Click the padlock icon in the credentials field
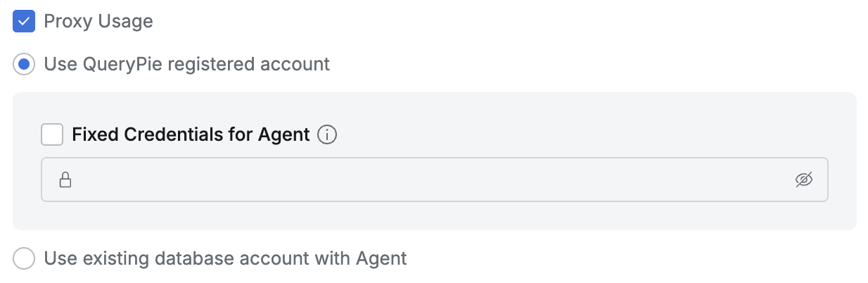Image resolution: width=868 pixels, height=283 pixels. click(65, 180)
